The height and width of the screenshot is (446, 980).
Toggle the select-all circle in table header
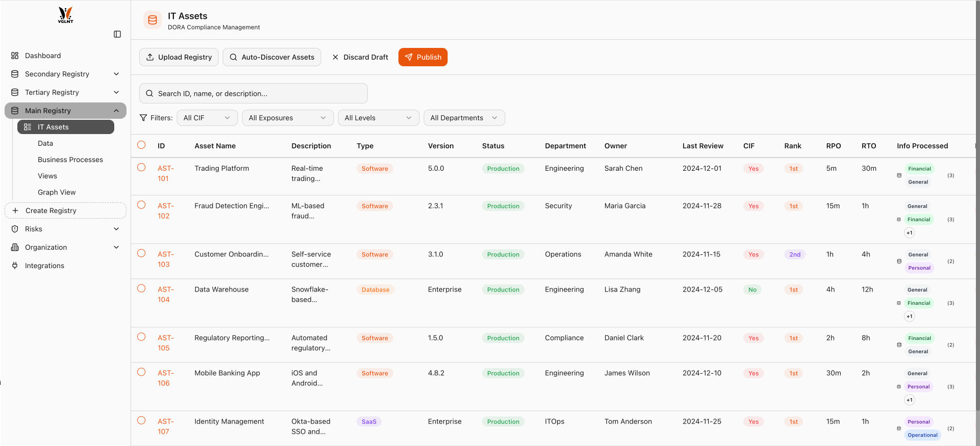[x=141, y=145]
